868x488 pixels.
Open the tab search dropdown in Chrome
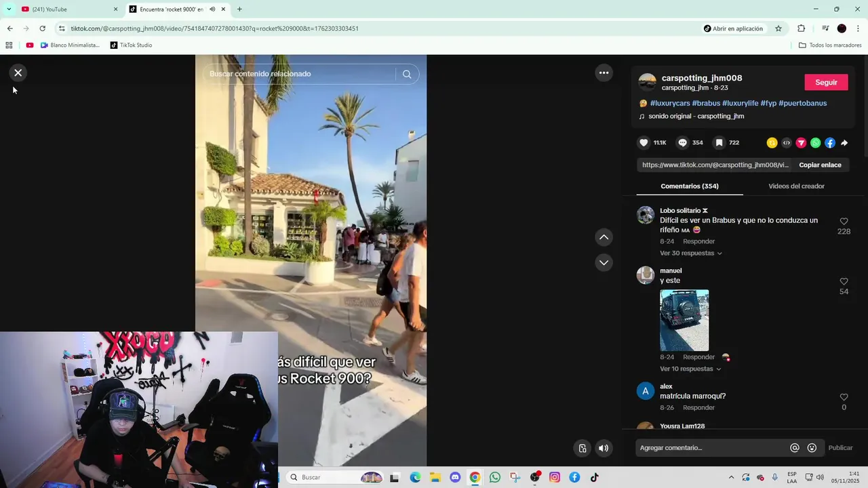tap(8, 9)
